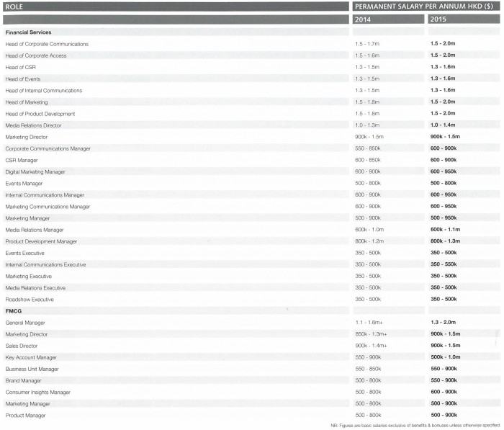Select 2015 salary for Media Relations Director
Screen dimensions: 504x430
[443, 125]
